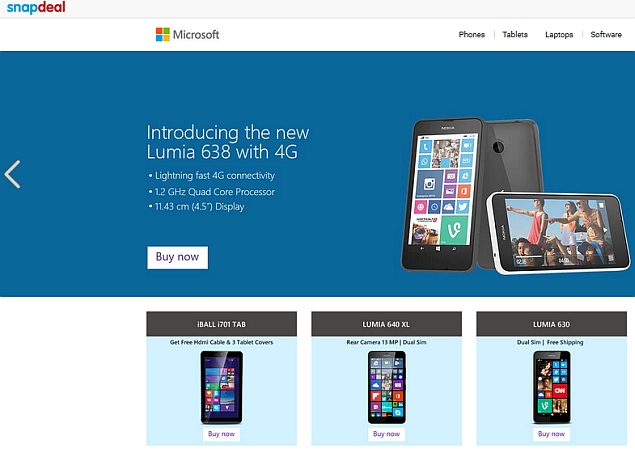Open the Laptops menu item
635x475 pixels.
[559, 34]
